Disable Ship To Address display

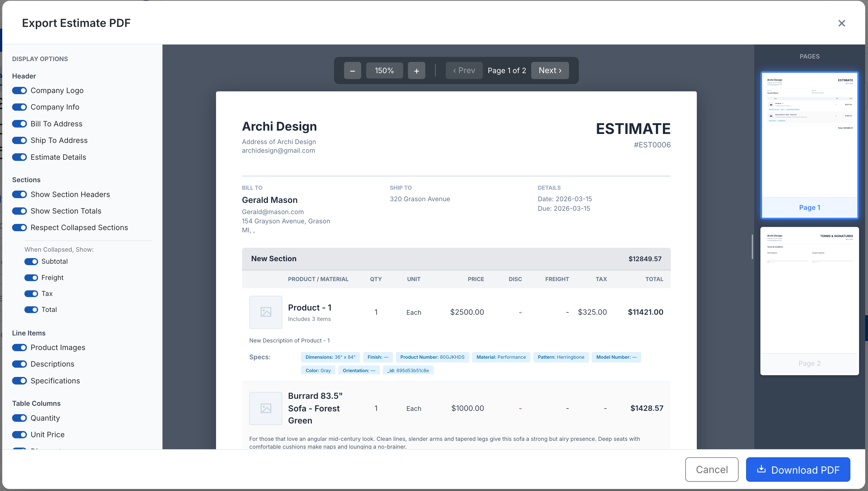(x=20, y=140)
